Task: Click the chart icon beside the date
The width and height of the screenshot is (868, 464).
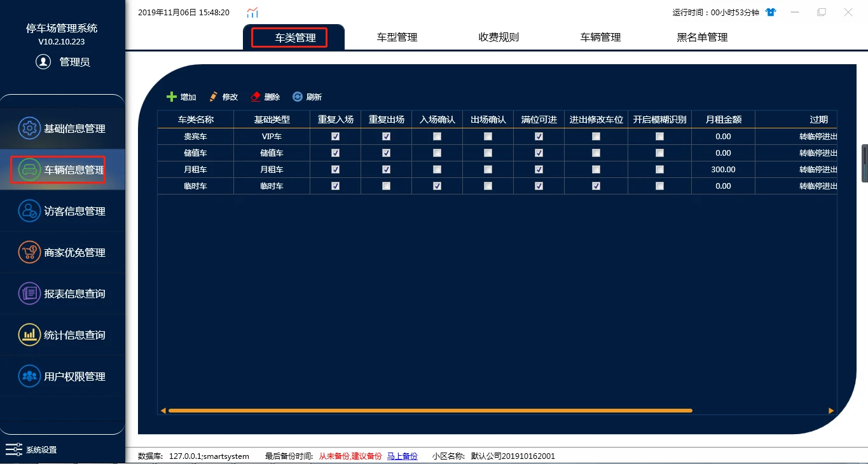Action: [x=252, y=12]
